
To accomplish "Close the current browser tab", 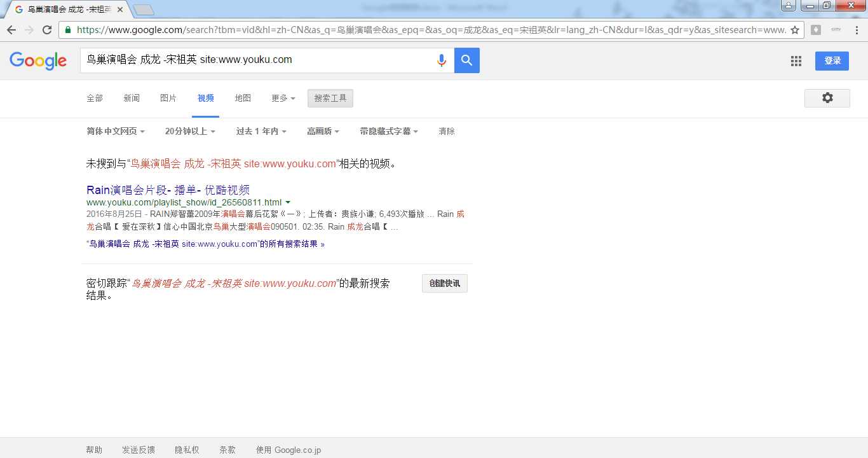I will pos(120,10).
